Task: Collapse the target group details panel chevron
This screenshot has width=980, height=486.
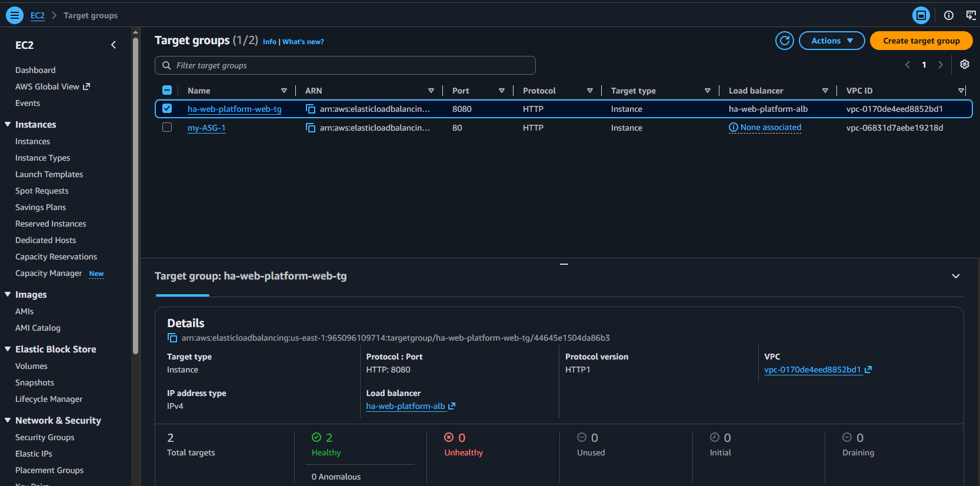Action: tap(956, 276)
